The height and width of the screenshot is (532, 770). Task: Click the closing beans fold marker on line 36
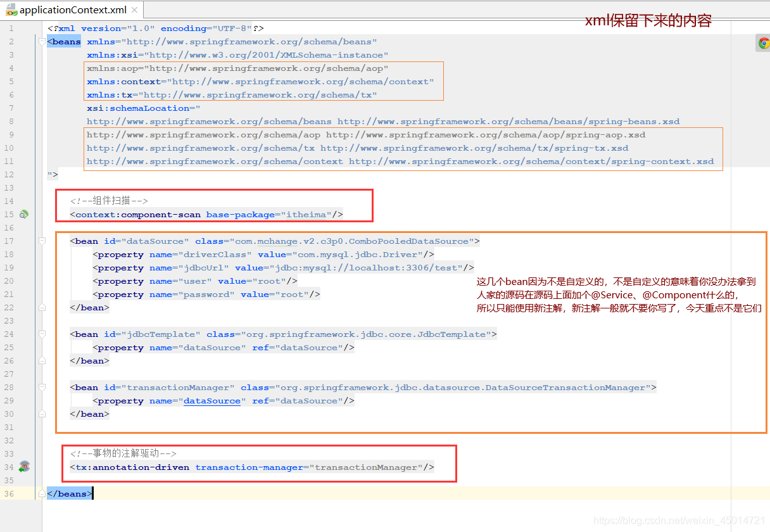(42, 494)
